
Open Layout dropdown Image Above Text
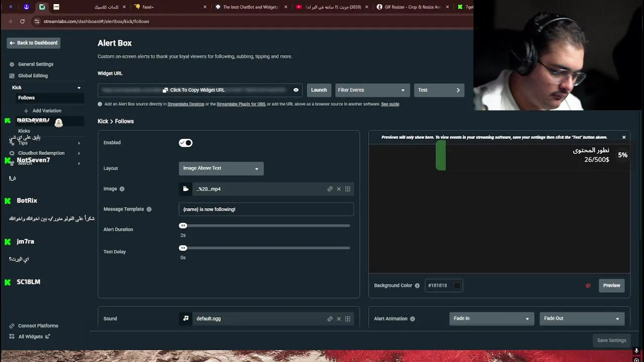point(221,168)
